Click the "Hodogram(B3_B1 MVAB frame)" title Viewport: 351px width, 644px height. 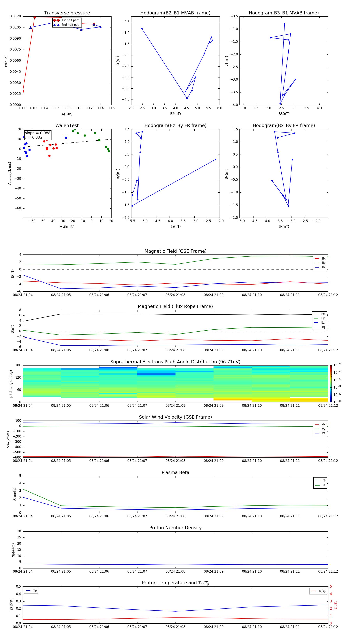point(284,13)
